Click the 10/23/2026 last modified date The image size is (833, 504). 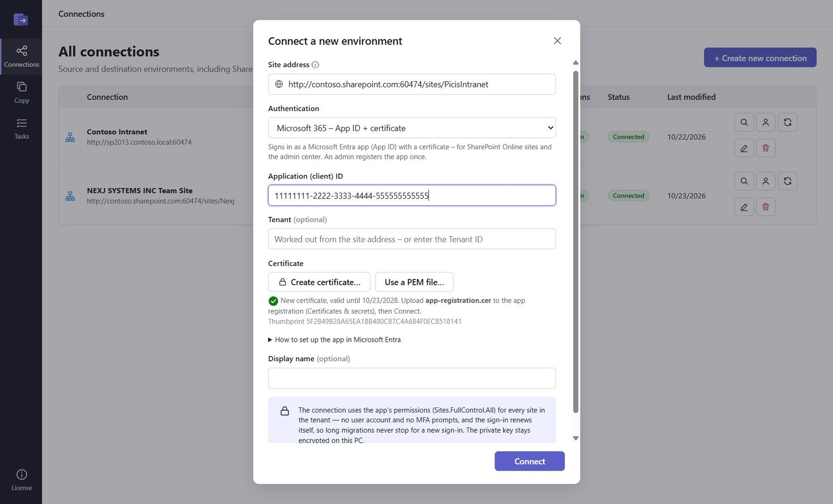687,196
